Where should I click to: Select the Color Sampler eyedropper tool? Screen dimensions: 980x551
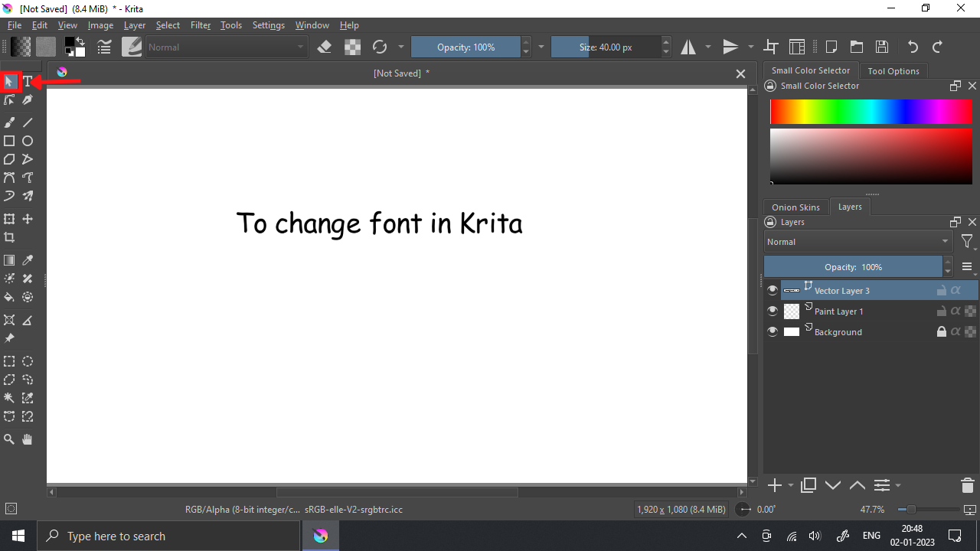[28, 260]
